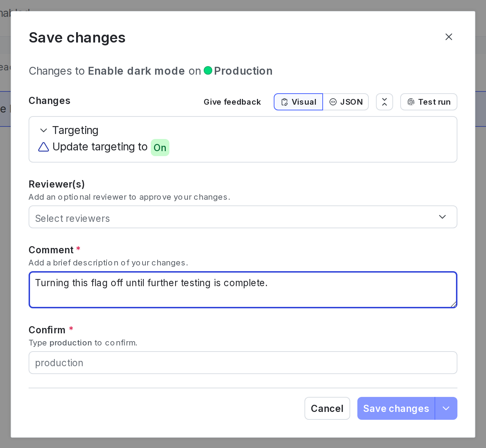Screen dimensions: 486x448
Task: Collapse the Targeting section
Action: coord(43,130)
